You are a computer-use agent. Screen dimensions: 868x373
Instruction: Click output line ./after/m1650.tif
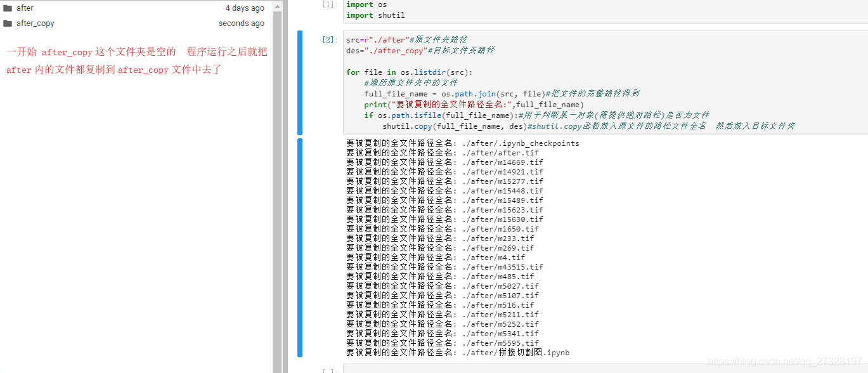(443, 229)
